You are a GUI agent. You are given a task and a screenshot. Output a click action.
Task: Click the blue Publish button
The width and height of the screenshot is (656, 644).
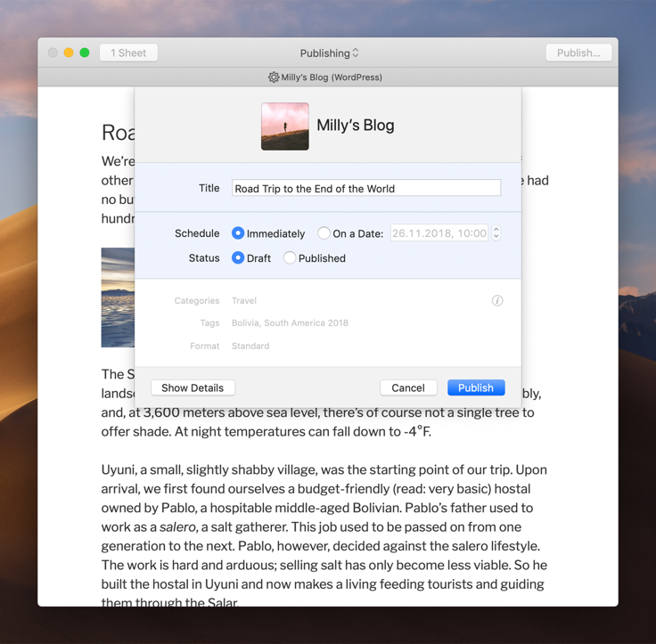[476, 387]
